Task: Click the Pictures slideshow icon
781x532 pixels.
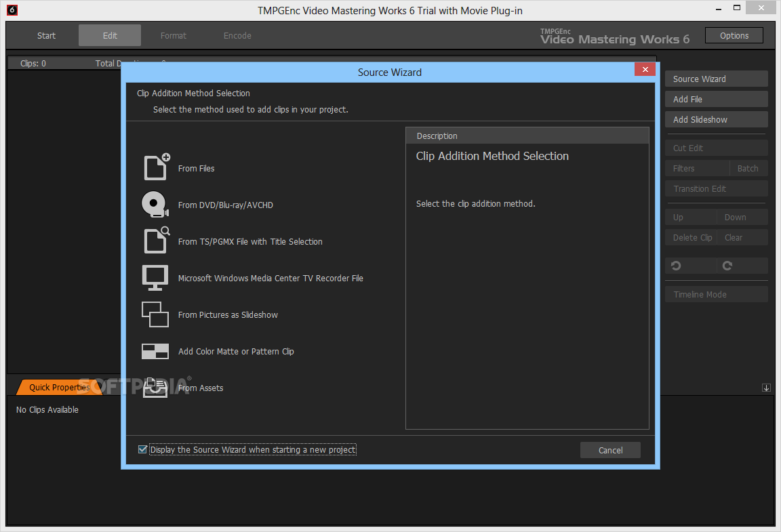Action: click(155, 314)
